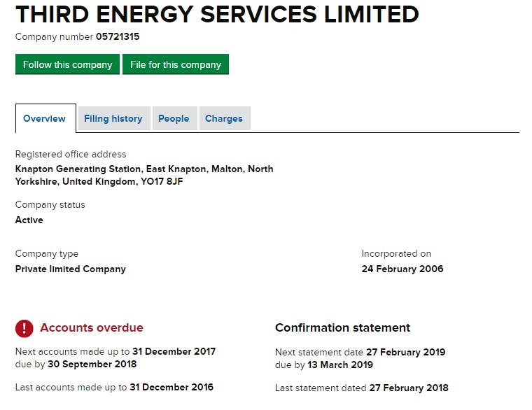Open the People tab
The image size is (532, 410).
(174, 119)
